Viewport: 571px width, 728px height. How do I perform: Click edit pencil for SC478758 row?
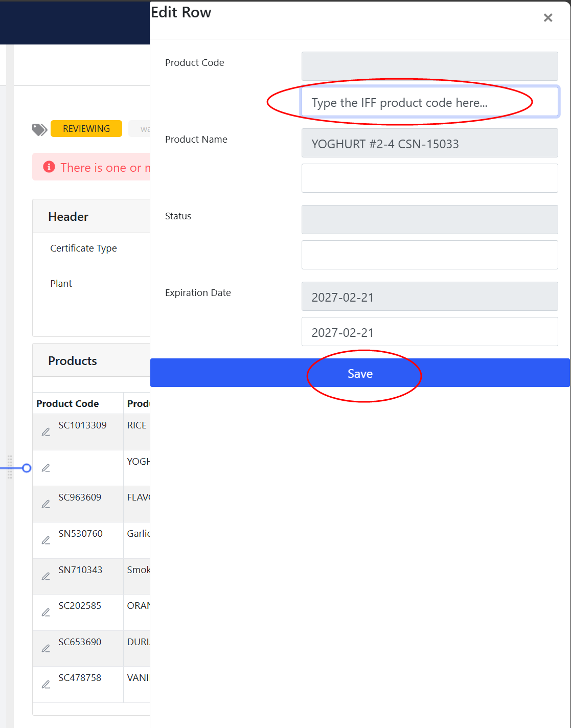click(x=46, y=685)
